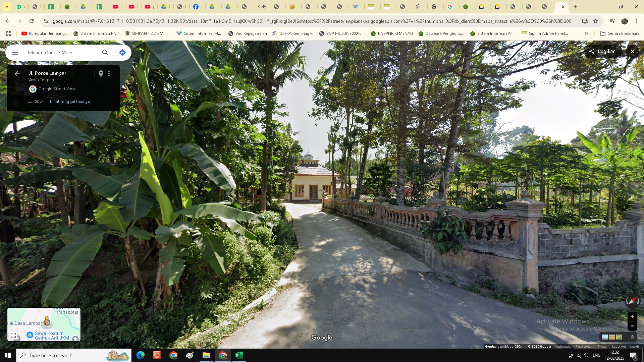Open the three-dot options in Street View panel
The image size is (644, 362).
109,74
